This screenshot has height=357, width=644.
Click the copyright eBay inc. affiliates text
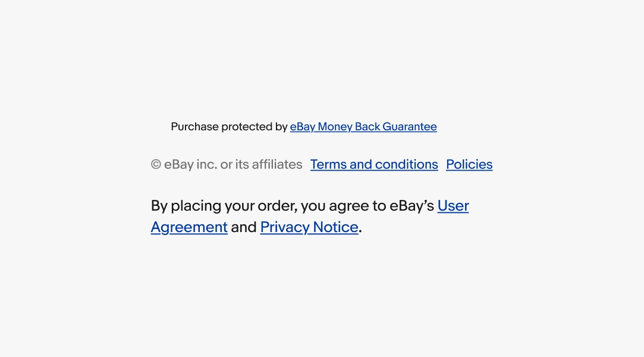(x=227, y=164)
